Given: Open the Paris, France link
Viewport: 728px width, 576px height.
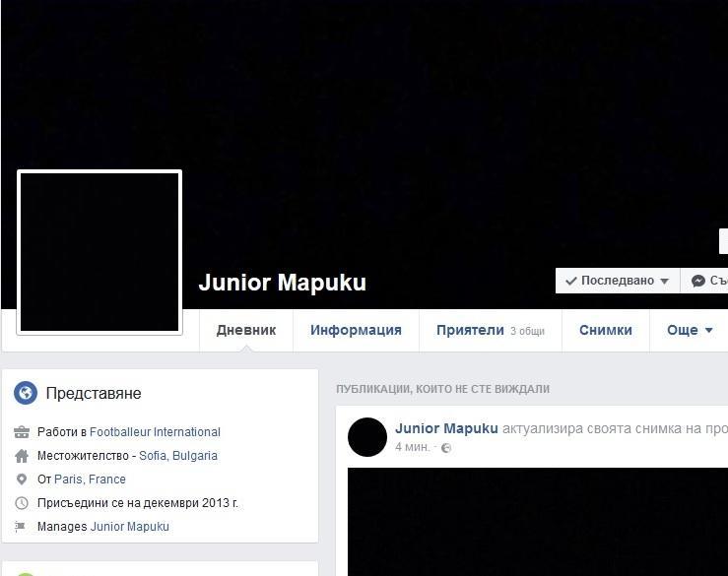Looking at the screenshot, I should pos(90,479).
